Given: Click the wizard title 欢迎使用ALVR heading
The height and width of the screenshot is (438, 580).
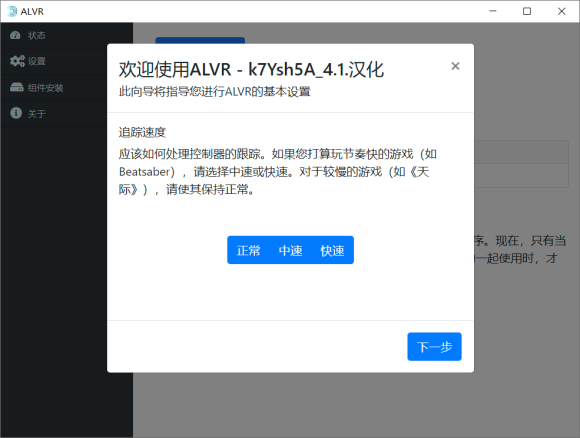Looking at the screenshot, I should 251,69.
